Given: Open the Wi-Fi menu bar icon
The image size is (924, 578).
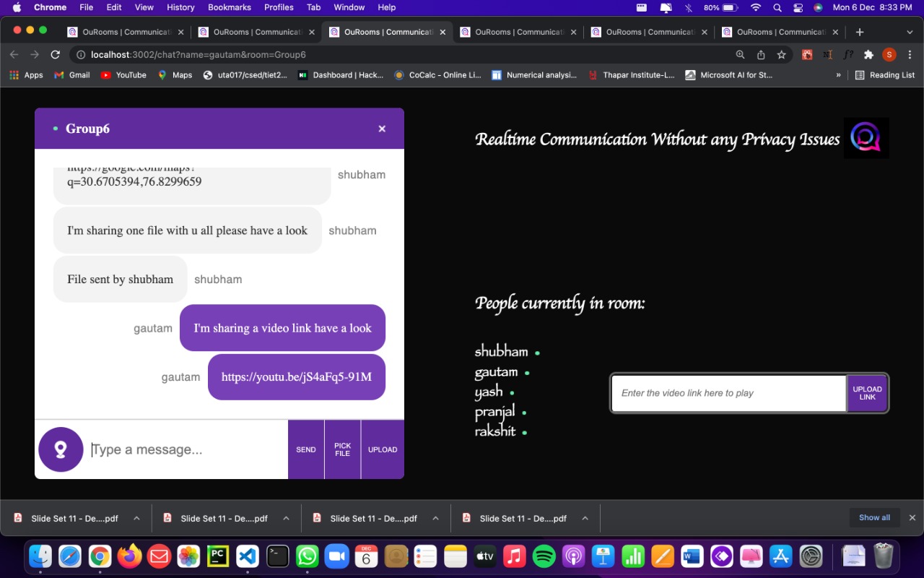Looking at the screenshot, I should click(755, 8).
